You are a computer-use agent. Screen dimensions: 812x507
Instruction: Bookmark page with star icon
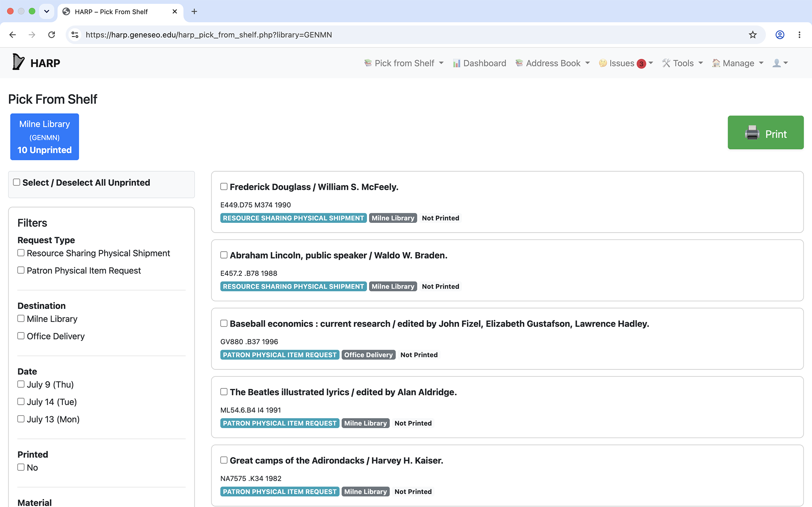pyautogui.click(x=753, y=35)
